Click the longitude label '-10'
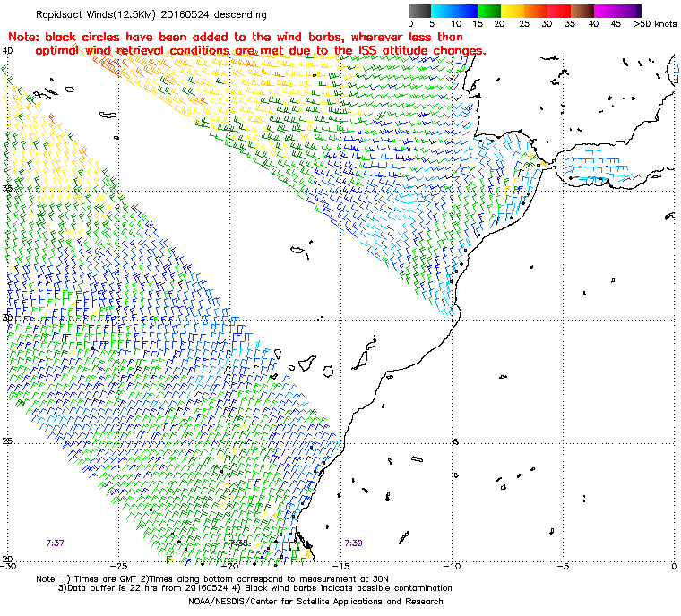The height and width of the screenshot is (616, 681). (x=453, y=566)
